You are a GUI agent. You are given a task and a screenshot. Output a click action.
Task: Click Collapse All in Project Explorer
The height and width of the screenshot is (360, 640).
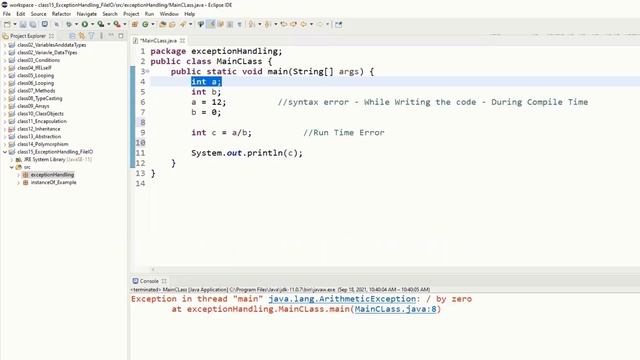(x=72, y=36)
